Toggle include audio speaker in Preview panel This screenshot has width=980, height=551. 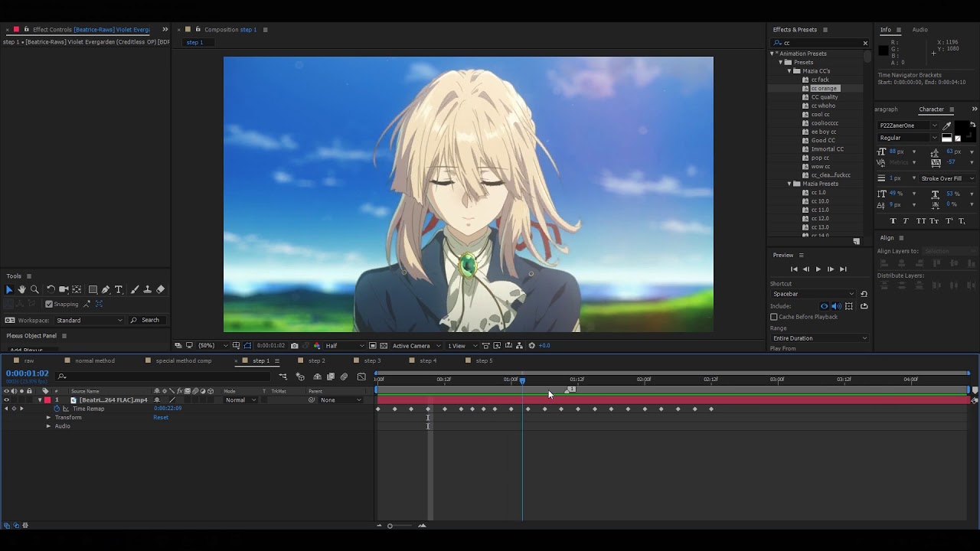[836, 306]
